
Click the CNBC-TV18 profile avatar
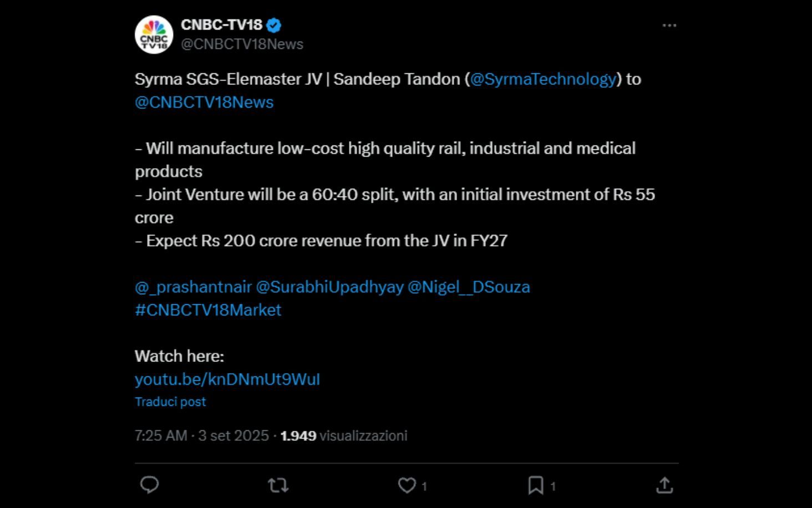click(x=154, y=34)
